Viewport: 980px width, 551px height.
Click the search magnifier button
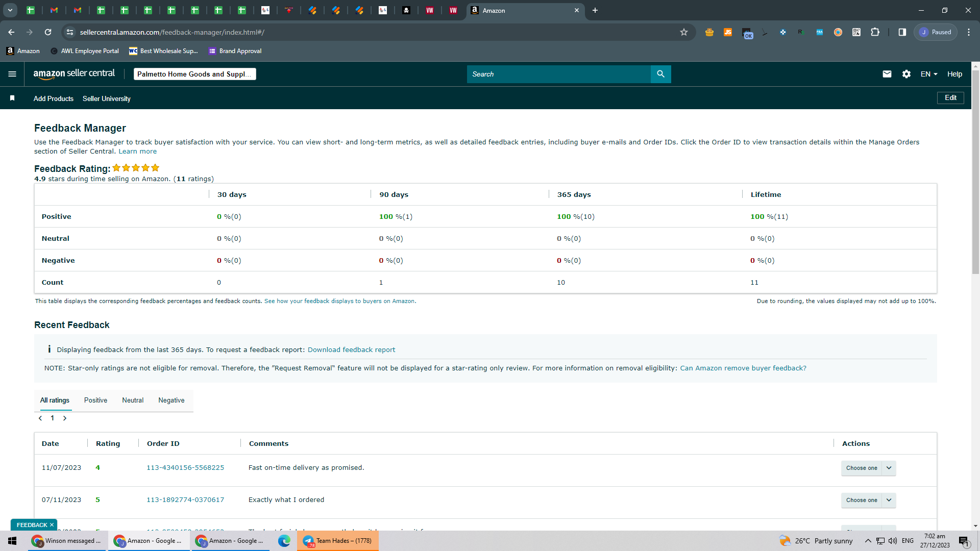[x=660, y=74]
